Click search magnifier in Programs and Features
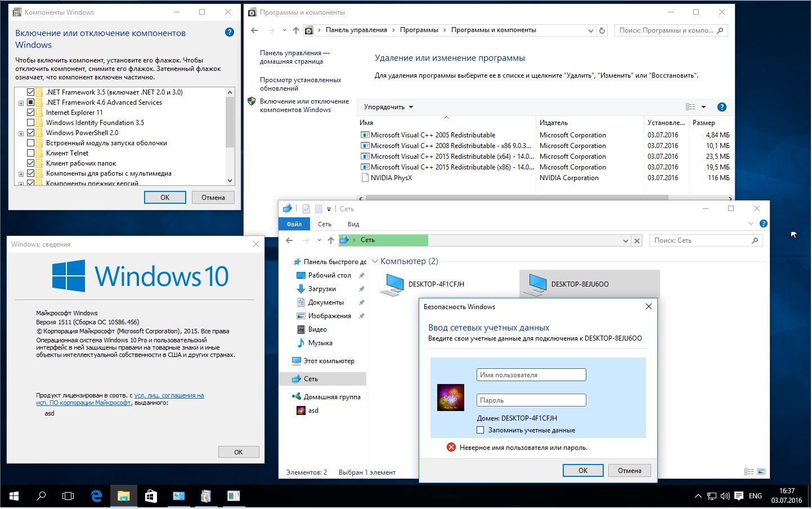 point(720,30)
